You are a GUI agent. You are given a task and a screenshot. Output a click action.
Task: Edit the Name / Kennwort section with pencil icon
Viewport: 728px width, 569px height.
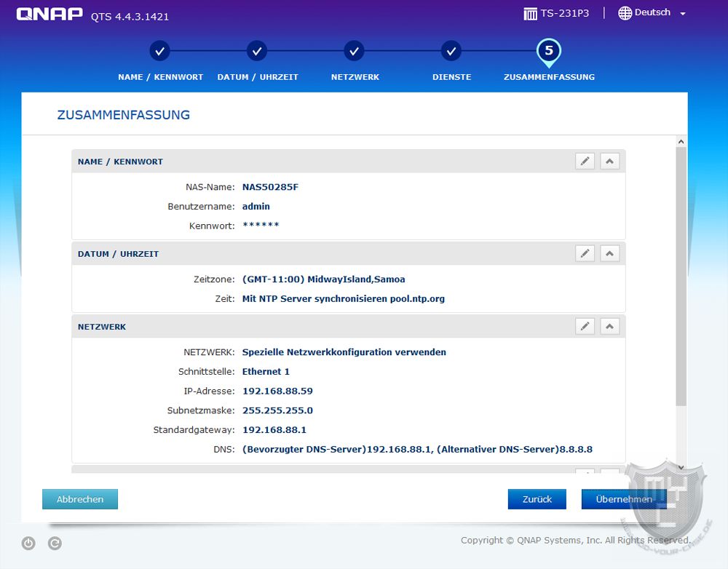[x=585, y=162]
